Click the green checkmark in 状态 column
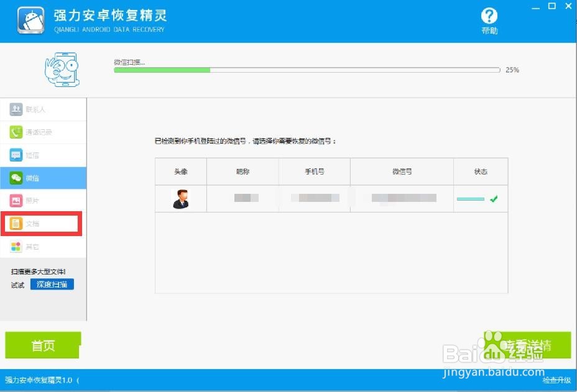577x392 pixels. pyautogui.click(x=494, y=199)
